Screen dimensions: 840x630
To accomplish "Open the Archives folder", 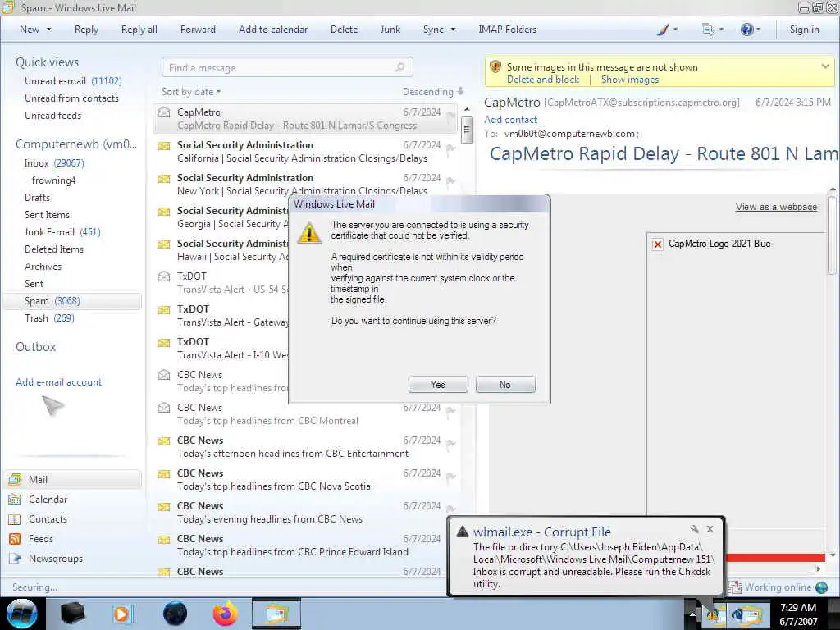I will [43, 267].
